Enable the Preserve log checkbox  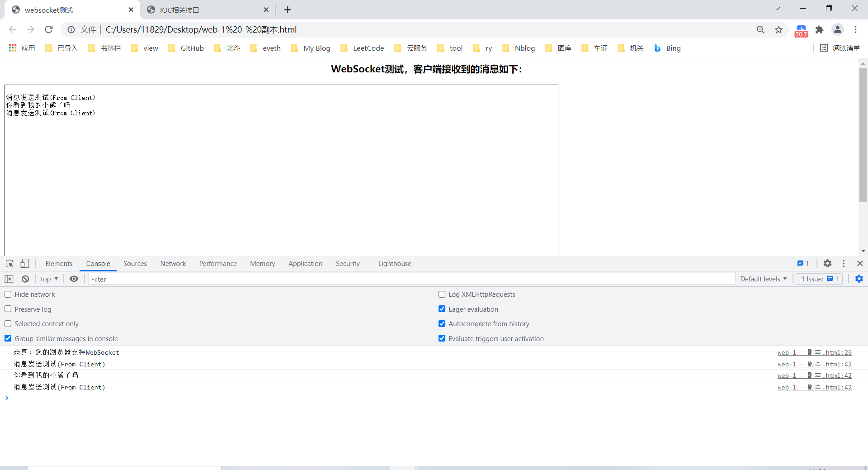pyautogui.click(x=8, y=309)
